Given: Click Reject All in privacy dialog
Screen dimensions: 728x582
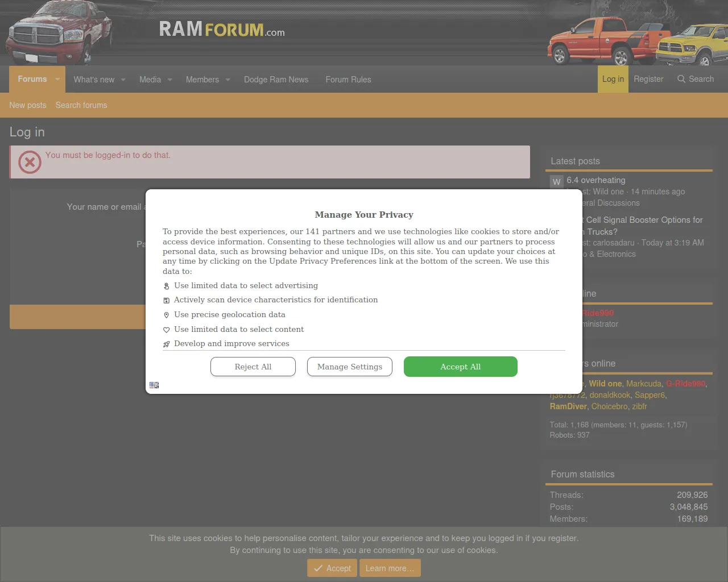Looking at the screenshot, I should (253, 367).
